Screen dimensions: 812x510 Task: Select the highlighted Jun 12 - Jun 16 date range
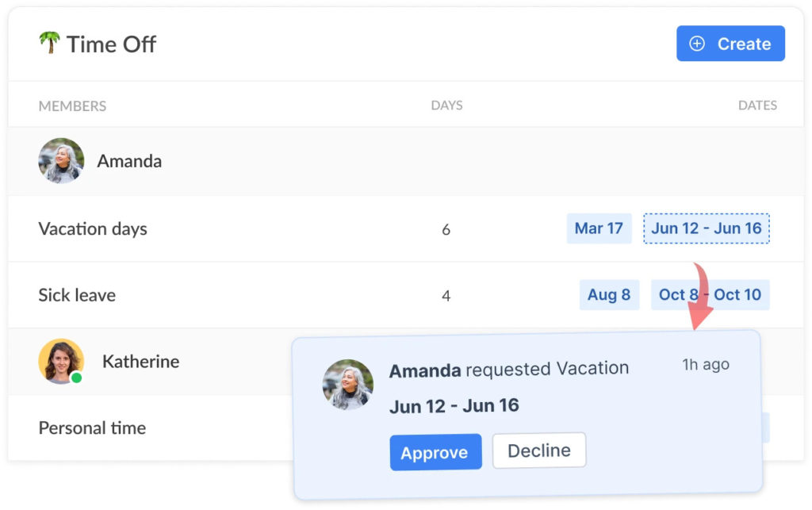[x=705, y=228]
